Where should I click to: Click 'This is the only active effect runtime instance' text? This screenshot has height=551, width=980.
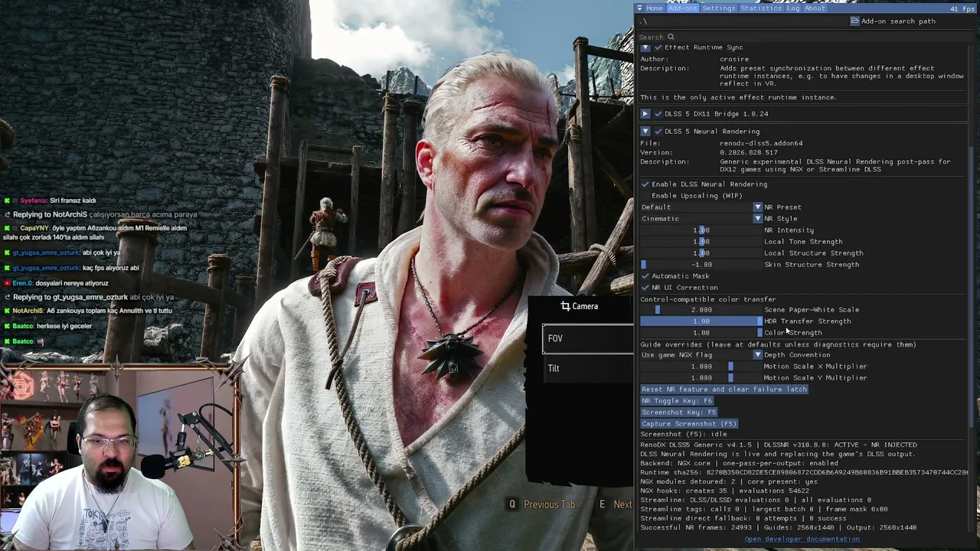click(739, 97)
